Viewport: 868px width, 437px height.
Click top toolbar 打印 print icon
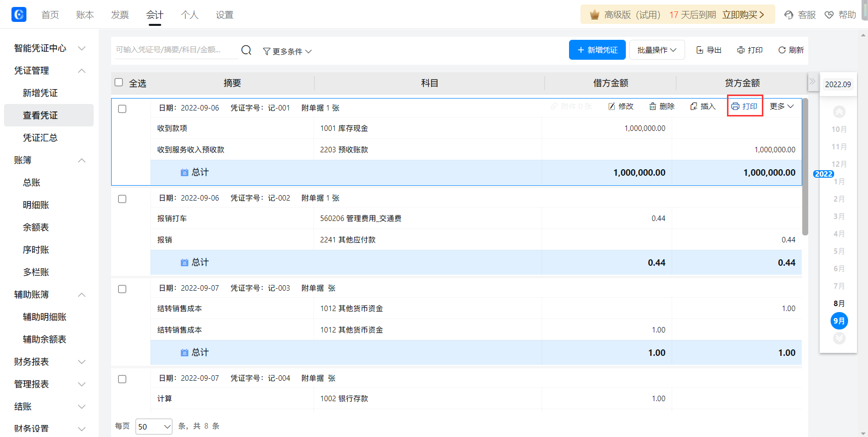point(741,50)
